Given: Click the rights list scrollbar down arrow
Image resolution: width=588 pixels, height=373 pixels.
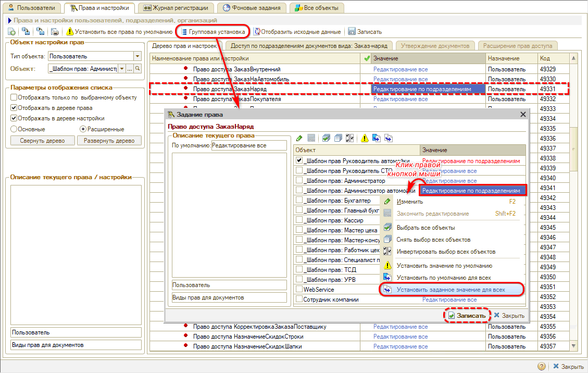Looking at the screenshot, I should (574, 346).
